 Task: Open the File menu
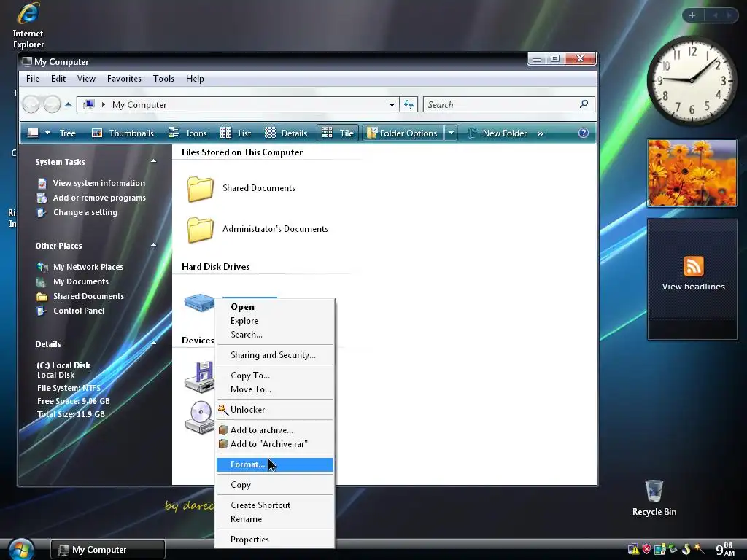click(33, 79)
